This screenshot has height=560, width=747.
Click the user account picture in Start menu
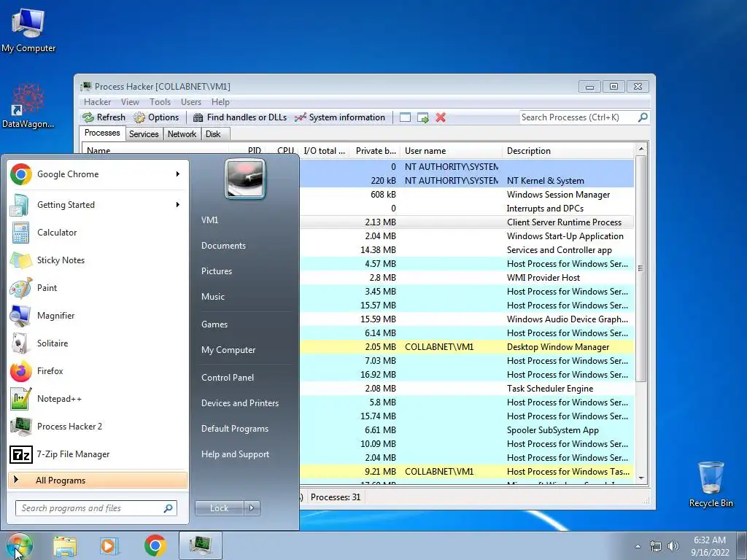pyautogui.click(x=245, y=179)
